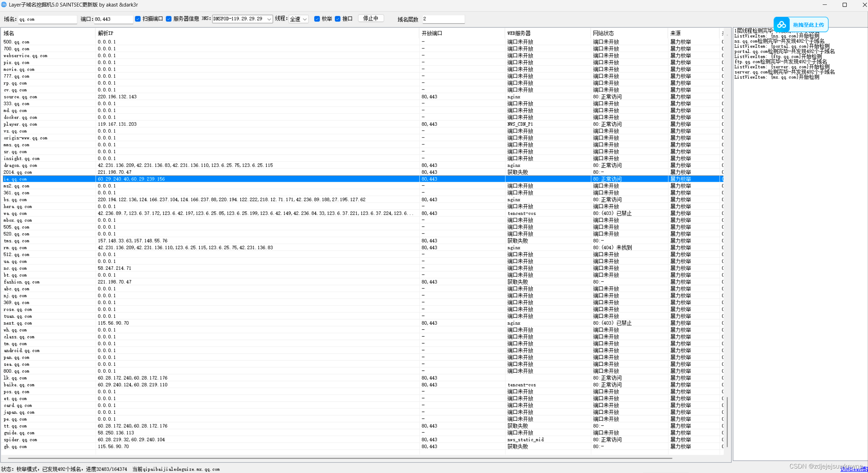Click the upload/share icon top right
The width and height of the screenshot is (868, 473).
coord(781,24)
